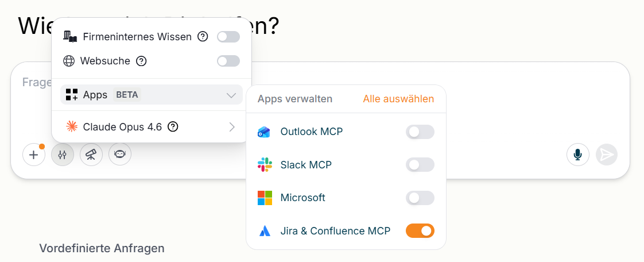Click the Alle auswählen link
Screen dimensions: 644x262
[x=398, y=99]
